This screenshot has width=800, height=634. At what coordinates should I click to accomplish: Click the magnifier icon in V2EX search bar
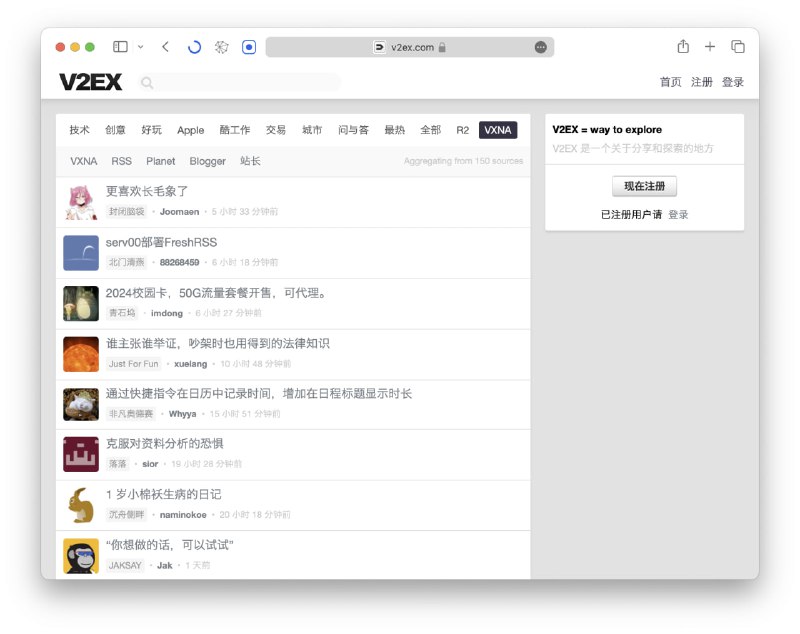146,83
